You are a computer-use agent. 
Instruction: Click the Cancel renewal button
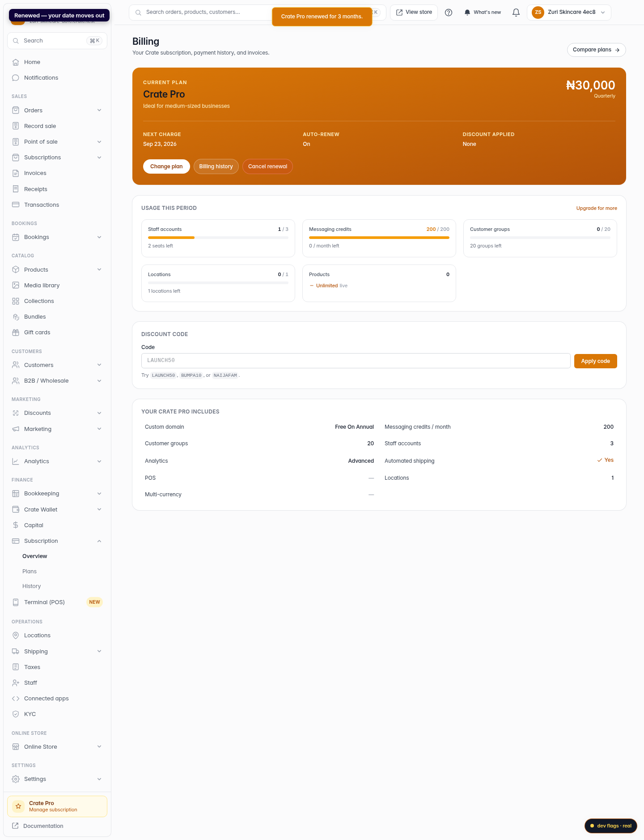click(267, 166)
